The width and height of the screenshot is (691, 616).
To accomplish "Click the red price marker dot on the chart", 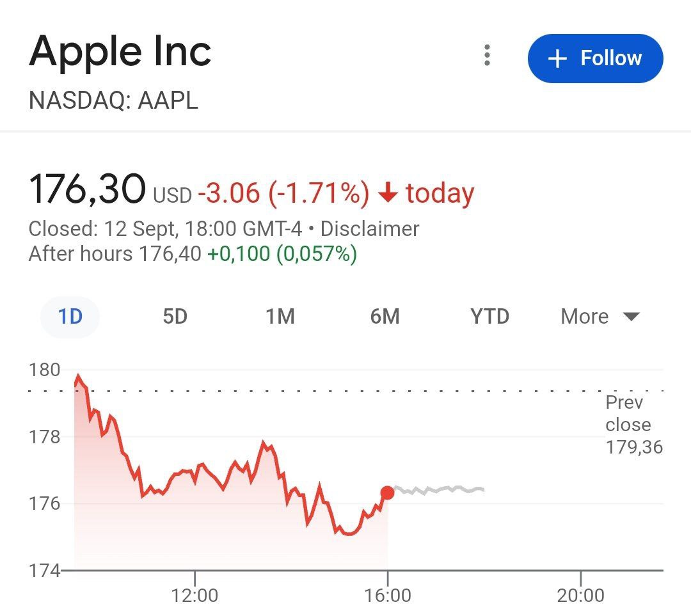I will coord(387,493).
